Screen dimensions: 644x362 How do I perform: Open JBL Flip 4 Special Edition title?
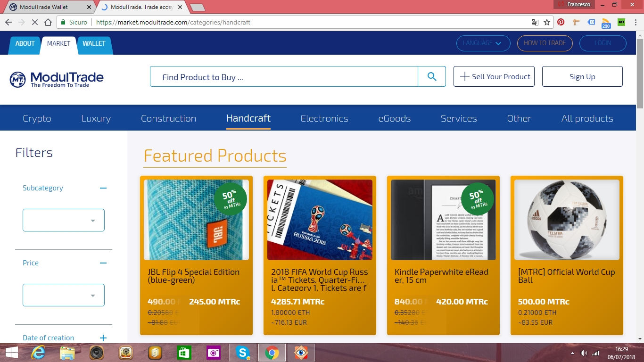point(194,276)
